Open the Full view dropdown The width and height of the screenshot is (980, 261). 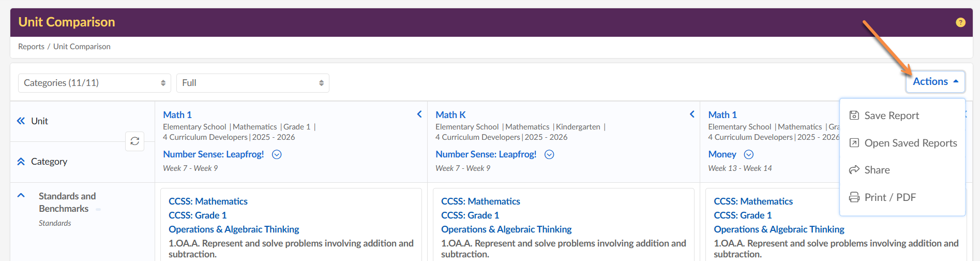252,83
